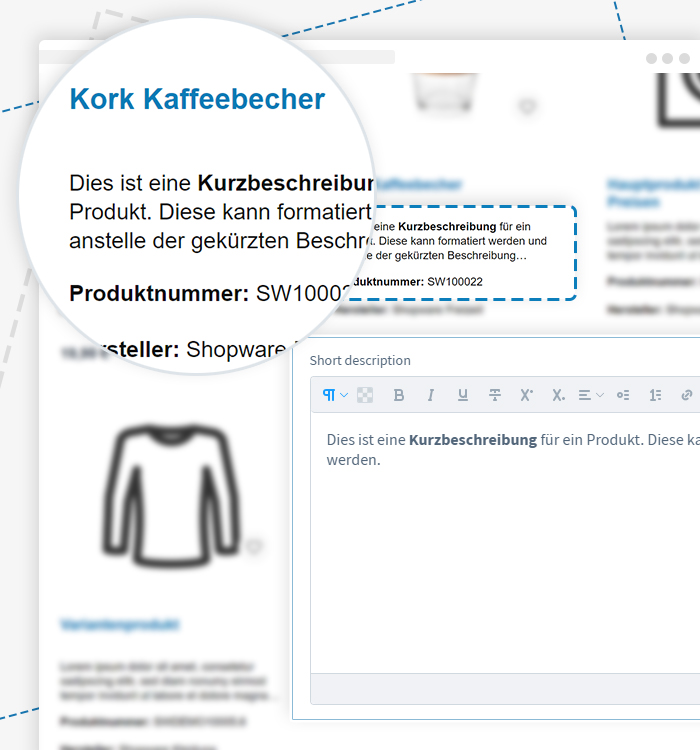
Task: Select the sweater product image
Action: [171, 495]
